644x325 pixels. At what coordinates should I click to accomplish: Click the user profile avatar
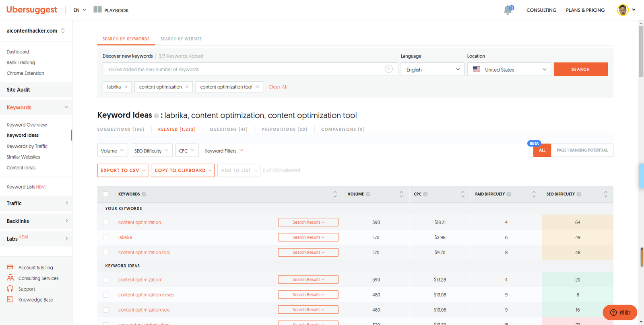623,10
